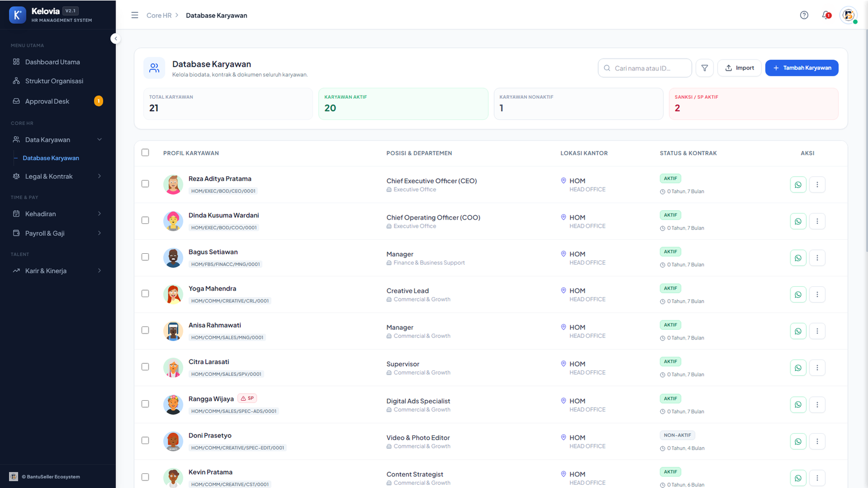The width and height of the screenshot is (868, 488).
Task: Click Rangga Wijaya's SP warning badge
Action: tap(247, 398)
